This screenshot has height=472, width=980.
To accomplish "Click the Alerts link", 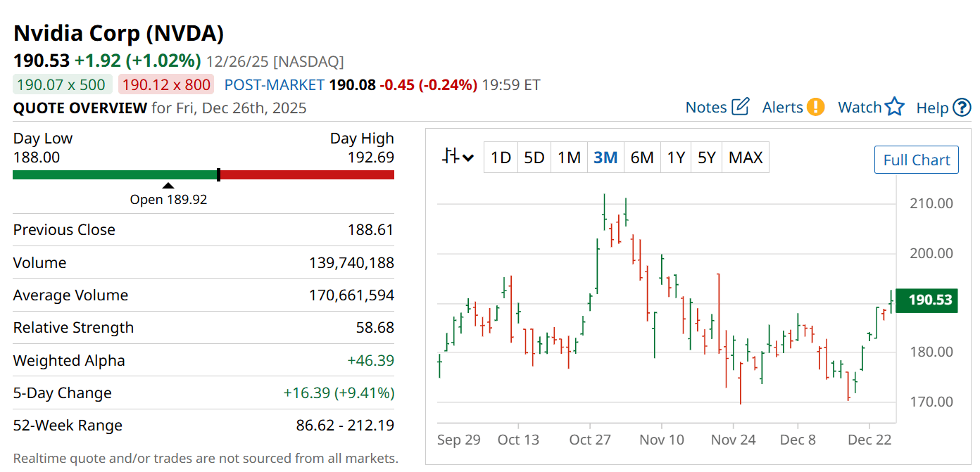I will click(x=783, y=108).
